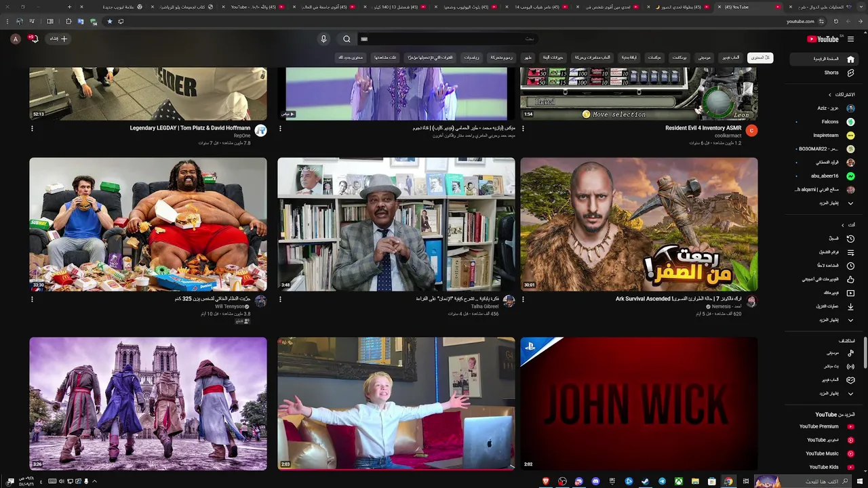Select the Podcasts (بودكاست) filter chip
This screenshot has height=488, width=868.
pyautogui.click(x=679, y=58)
